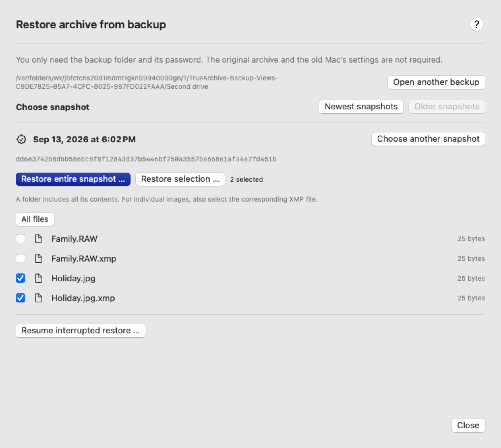Click the 25 bytes size of Family.RAW.xmp
501x448 pixels.
click(471, 259)
